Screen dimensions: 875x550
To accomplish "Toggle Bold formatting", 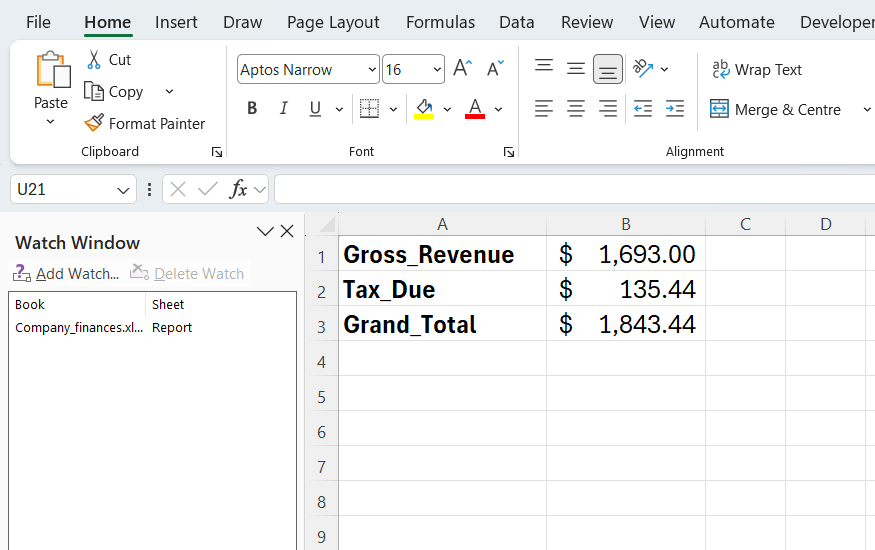I will [252, 109].
